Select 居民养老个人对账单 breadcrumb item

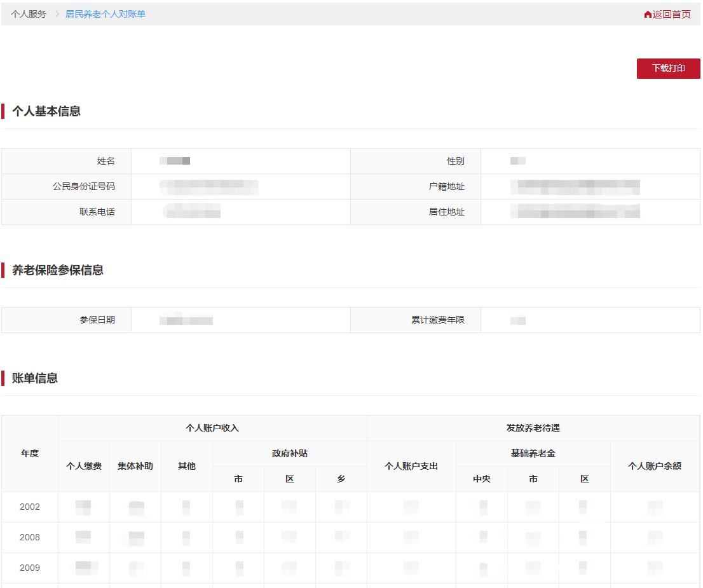[x=104, y=14]
